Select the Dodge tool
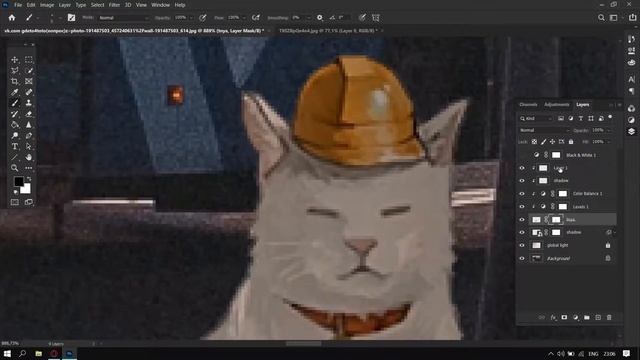The image size is (640, 360). pyautogui.click(x=15, y=136)
